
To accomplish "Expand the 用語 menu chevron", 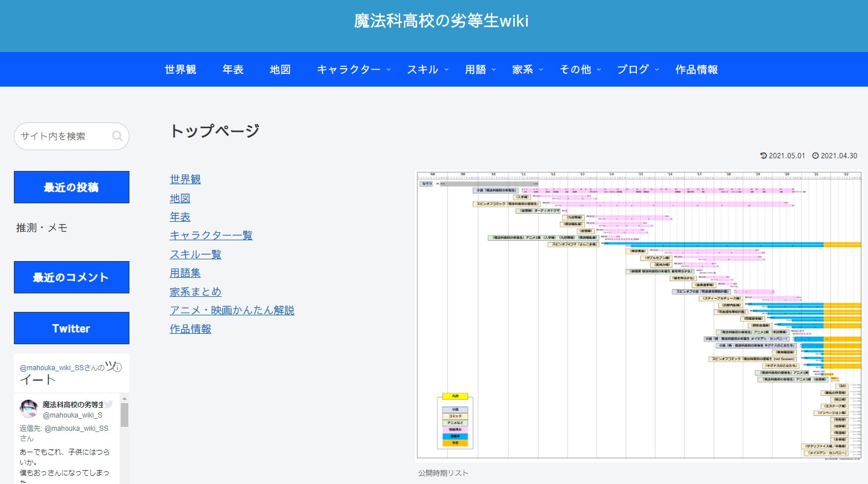I will [x=494, y=70].
